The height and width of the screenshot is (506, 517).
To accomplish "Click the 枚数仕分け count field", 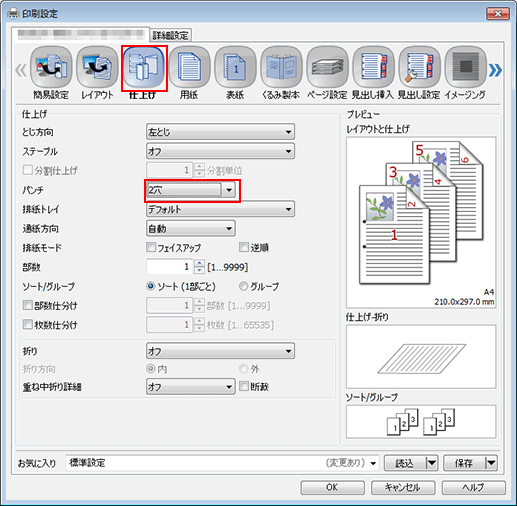I will [170, 324].
